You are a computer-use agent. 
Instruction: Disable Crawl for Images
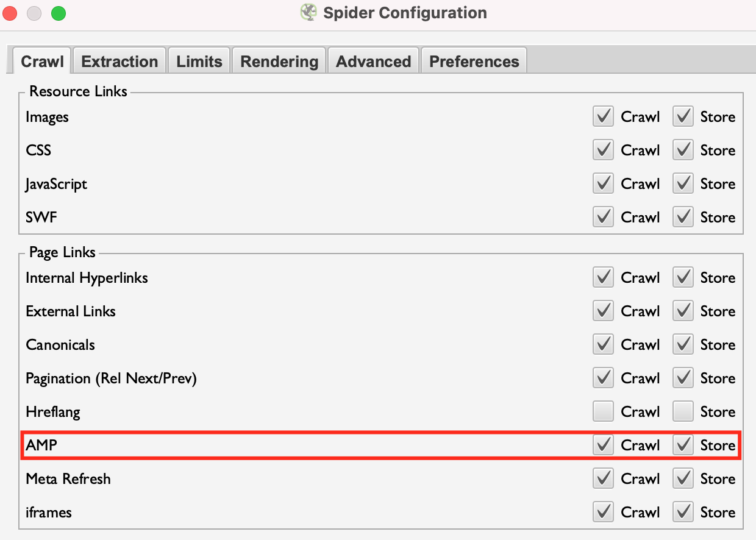coord(603,116)
